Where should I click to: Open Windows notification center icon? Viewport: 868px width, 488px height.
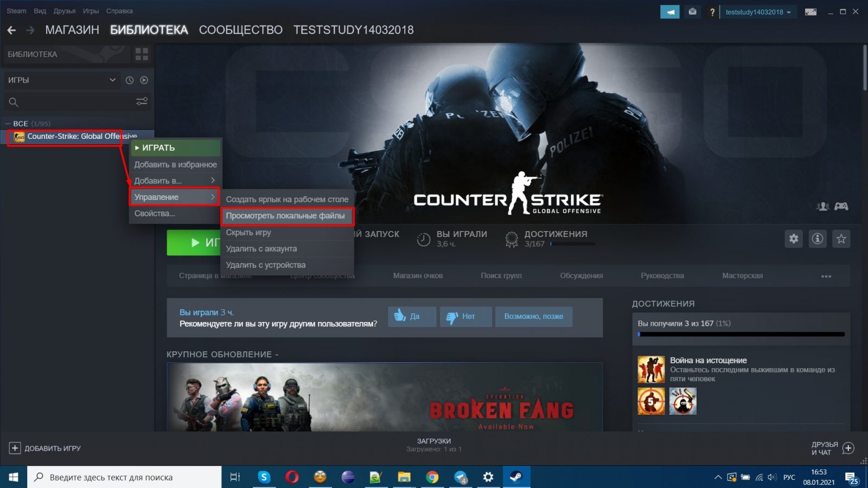pyautogui.click(x=852, y=478)
